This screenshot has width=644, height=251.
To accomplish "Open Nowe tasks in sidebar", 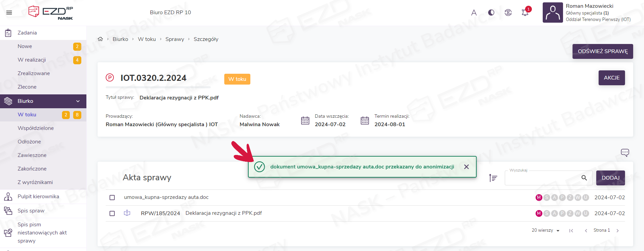I will click(x=25, y=46).
